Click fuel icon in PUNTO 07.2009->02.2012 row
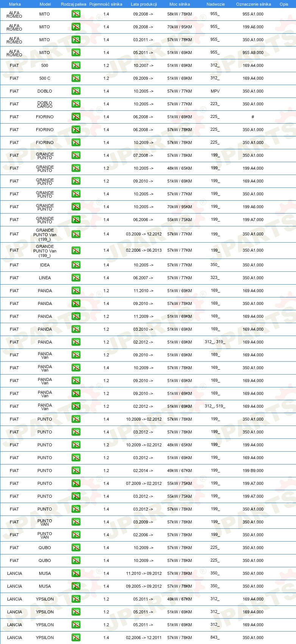Viewport: 296px width, 644px height. click(76, 483)
